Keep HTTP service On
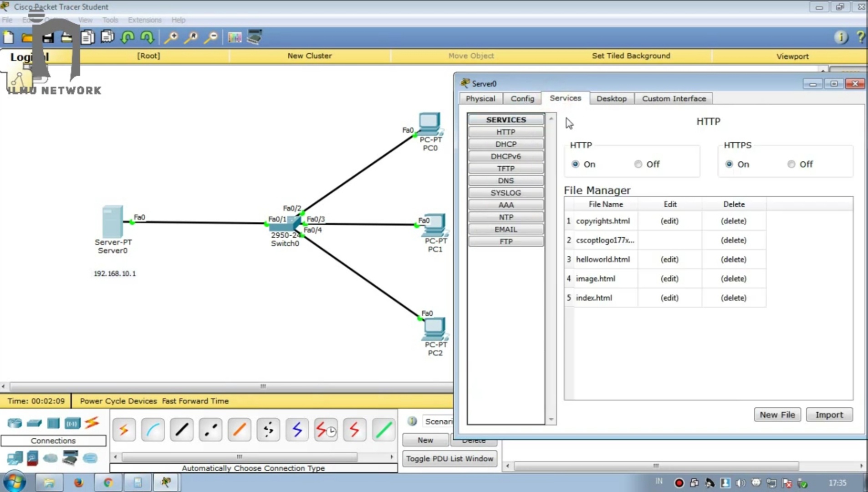Image resolution: width=868 pixels, height=492 pixels. point(576,164)
